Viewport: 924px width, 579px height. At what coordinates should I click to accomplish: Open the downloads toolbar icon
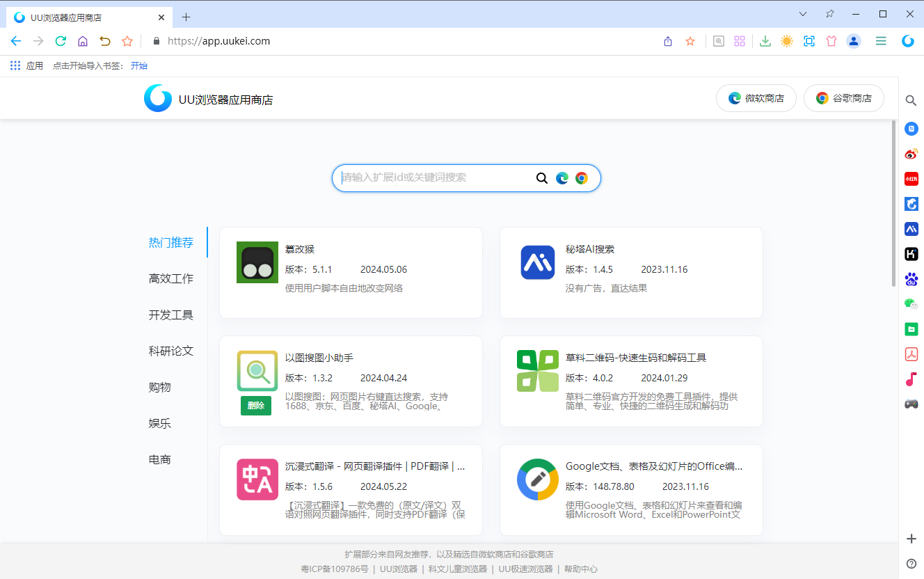tap(765, 41)
